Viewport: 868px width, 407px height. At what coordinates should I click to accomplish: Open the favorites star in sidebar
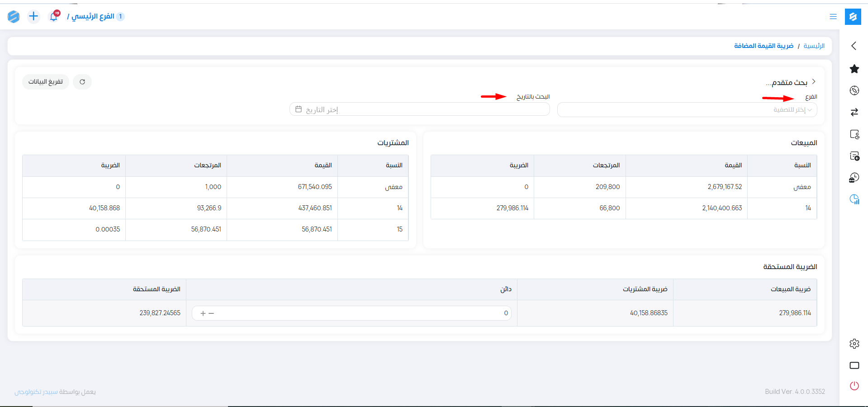click(854, 69)
